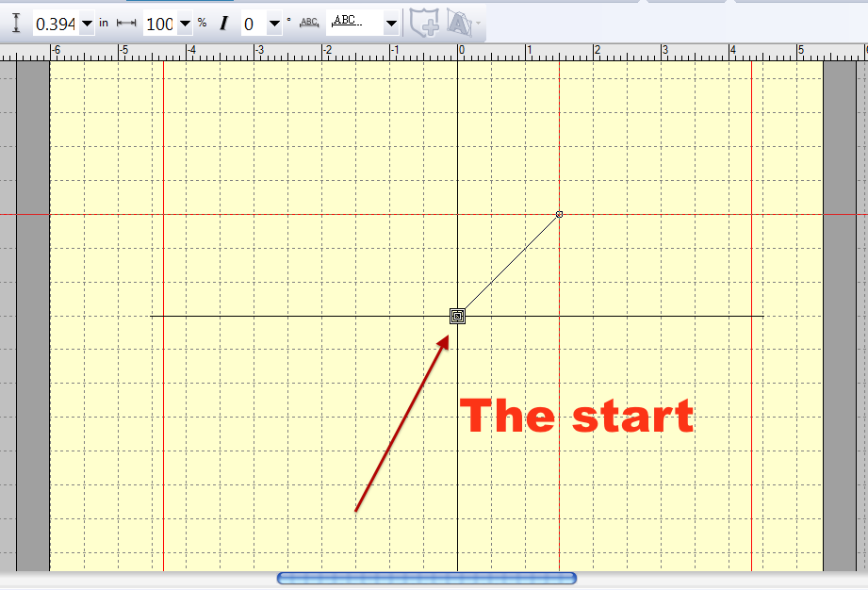Viewport: 868px width, 590px height.
Task: Expand the ABC baseline type dropdown
Action: tap(391, 24)
